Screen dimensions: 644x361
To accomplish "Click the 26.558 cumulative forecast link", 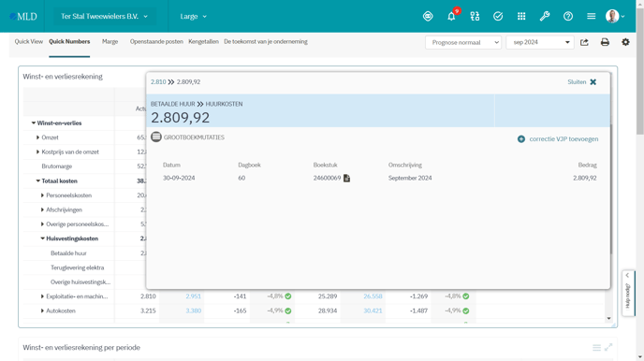I will (x=373, y=296).
